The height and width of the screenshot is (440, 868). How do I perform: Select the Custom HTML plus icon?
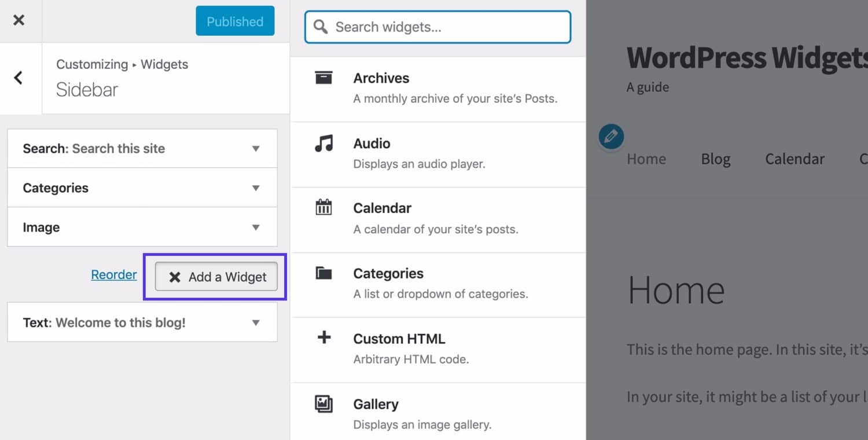coord(325,338)
